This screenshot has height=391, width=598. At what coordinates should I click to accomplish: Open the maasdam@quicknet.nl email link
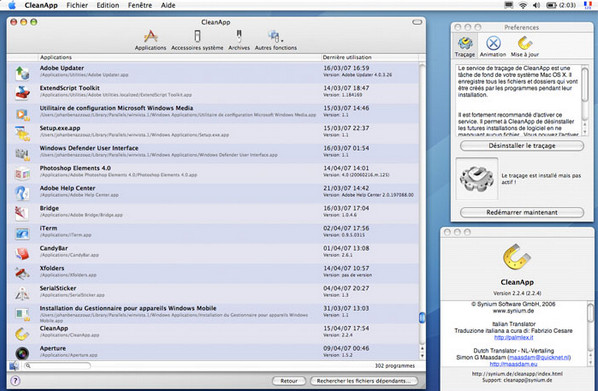coord(539,357)
